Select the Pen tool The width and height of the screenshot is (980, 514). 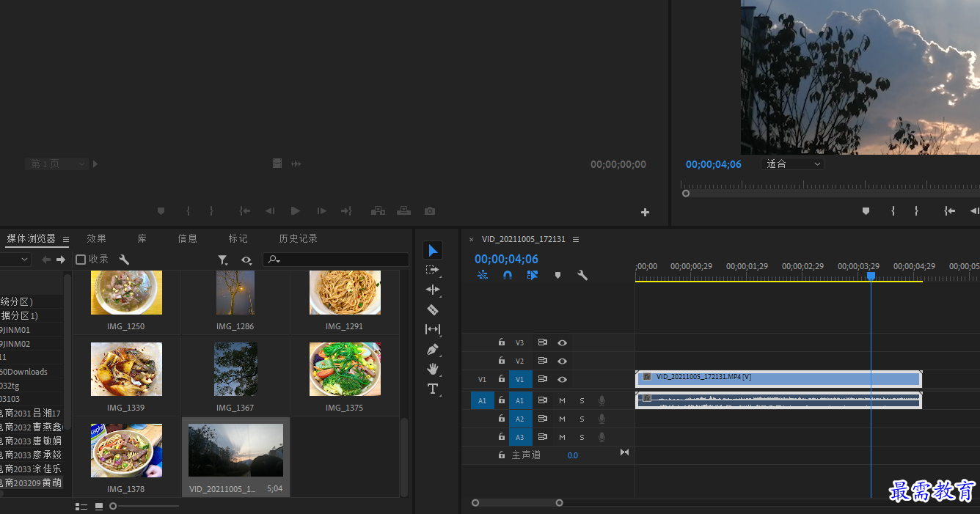(x=433, y=350)
